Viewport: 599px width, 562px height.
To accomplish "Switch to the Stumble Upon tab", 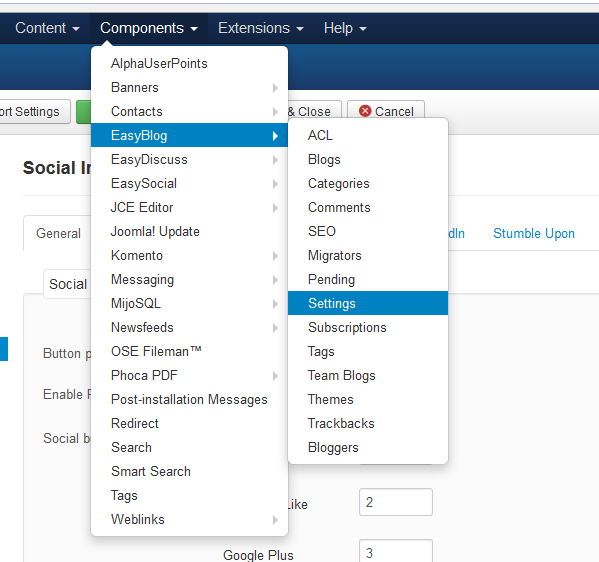I will coord(534,233).
